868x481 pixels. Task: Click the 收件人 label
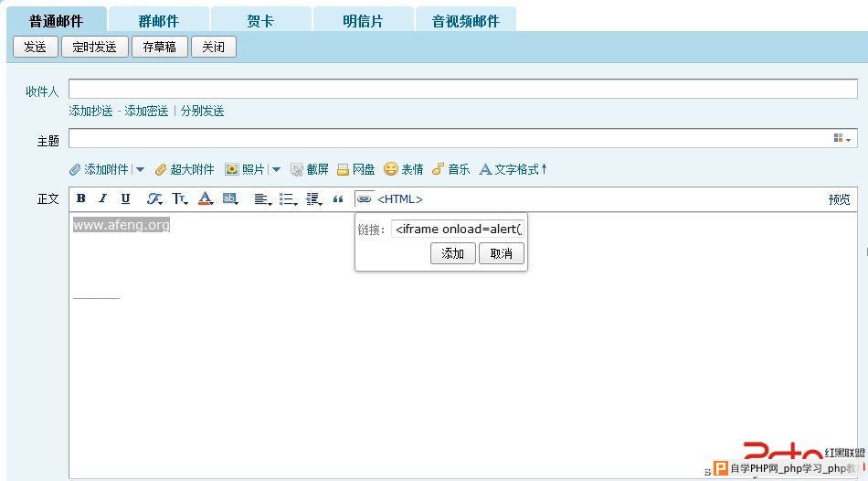(42, 91)
